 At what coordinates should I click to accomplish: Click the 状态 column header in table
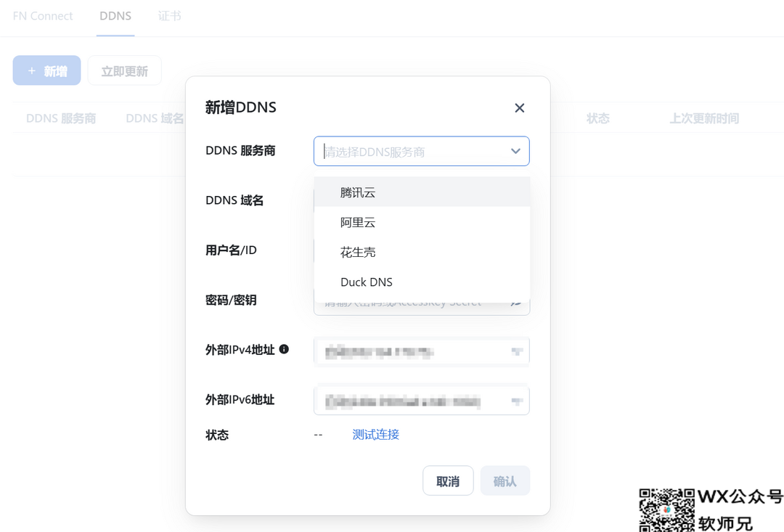click(x=598, y=118)
